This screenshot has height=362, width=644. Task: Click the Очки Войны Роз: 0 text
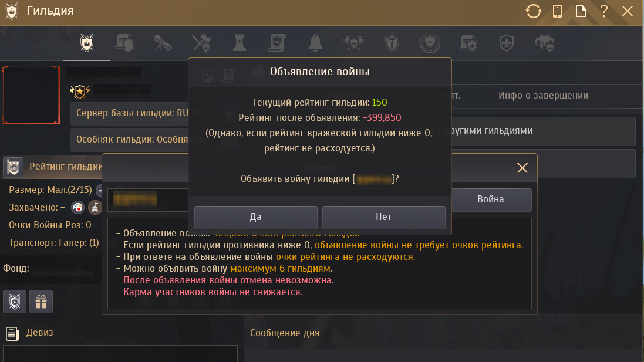[50, 225]
